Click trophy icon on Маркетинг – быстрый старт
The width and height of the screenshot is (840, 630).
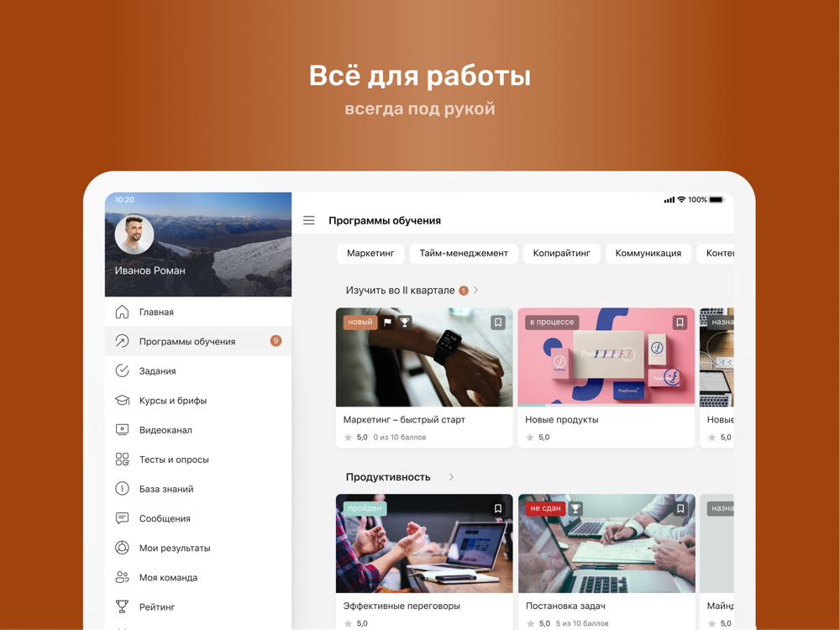[405, 322]
